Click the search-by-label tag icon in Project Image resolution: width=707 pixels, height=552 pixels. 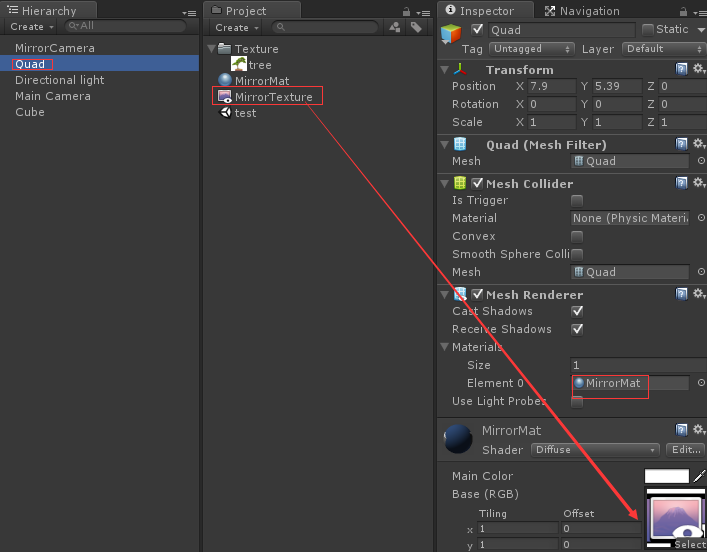click(416, 28)
